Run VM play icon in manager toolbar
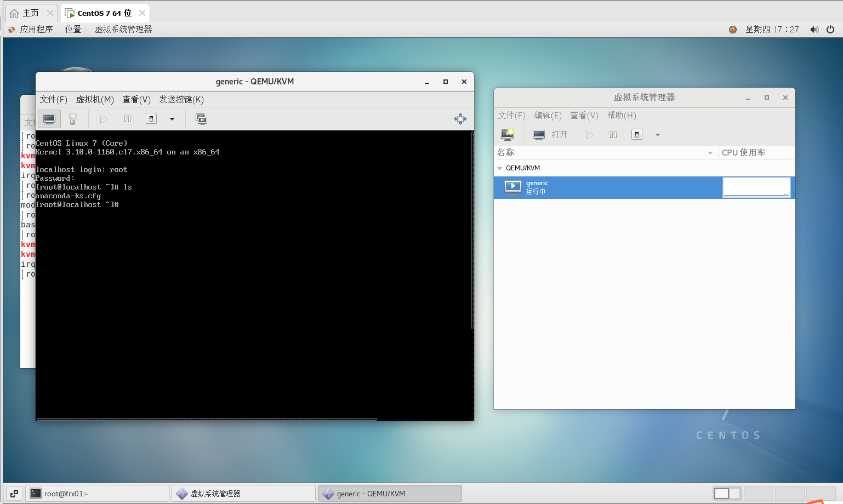Viewport: 843px width, 504px height. click(x=589, y=135)
